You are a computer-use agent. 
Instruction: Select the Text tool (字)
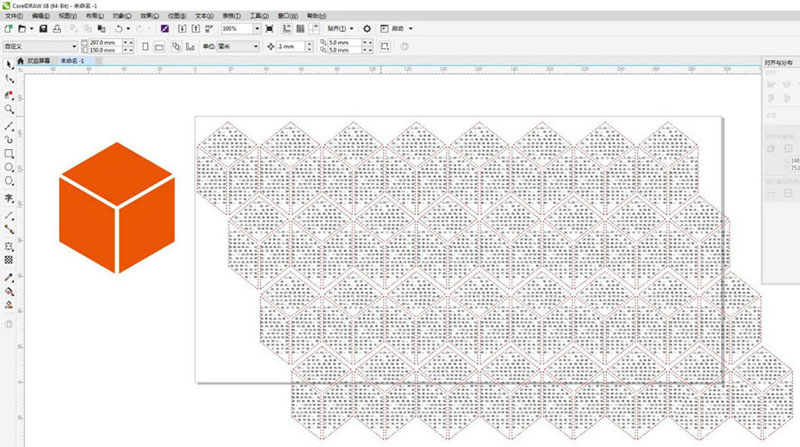(x=9, y=199)
